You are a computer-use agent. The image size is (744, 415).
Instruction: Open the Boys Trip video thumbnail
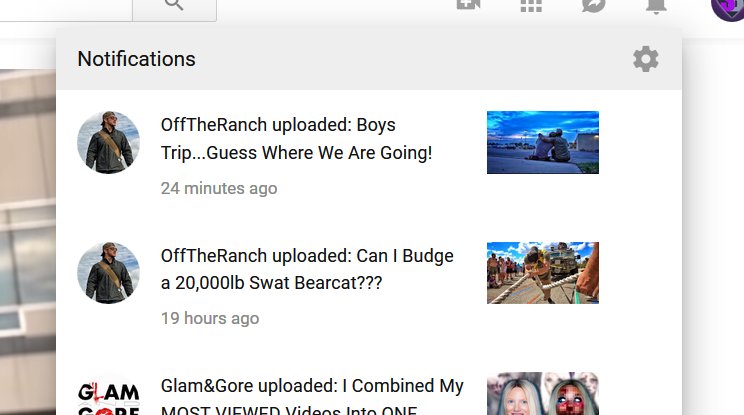click(543, 142)
